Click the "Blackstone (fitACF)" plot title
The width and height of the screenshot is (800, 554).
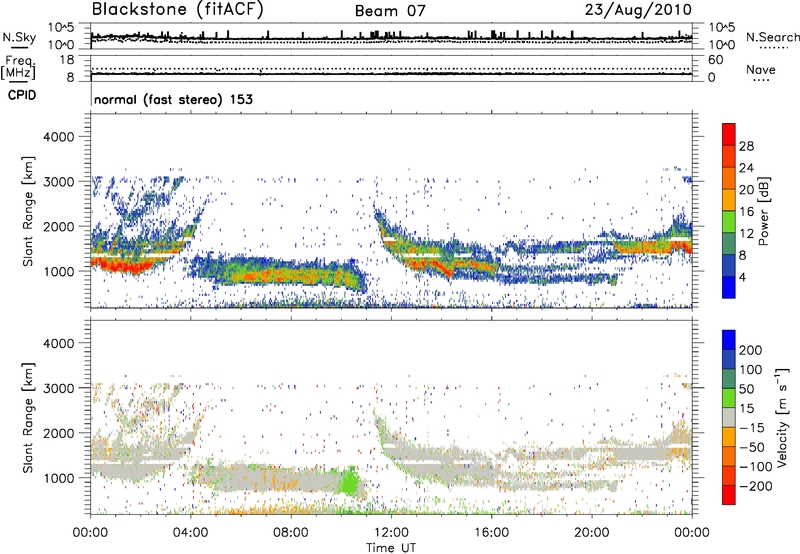pos(177,9)
